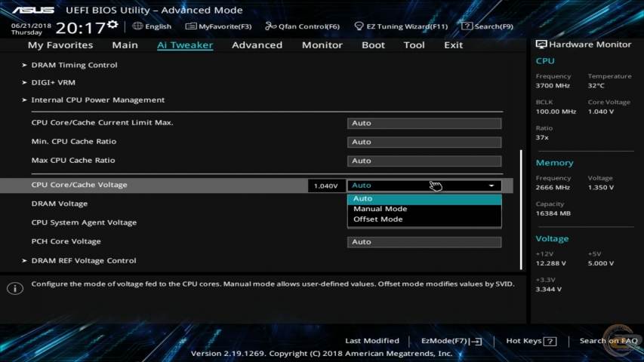
Task: Click CPU frequency value 3700 MHz
Action: coord(553,86)
